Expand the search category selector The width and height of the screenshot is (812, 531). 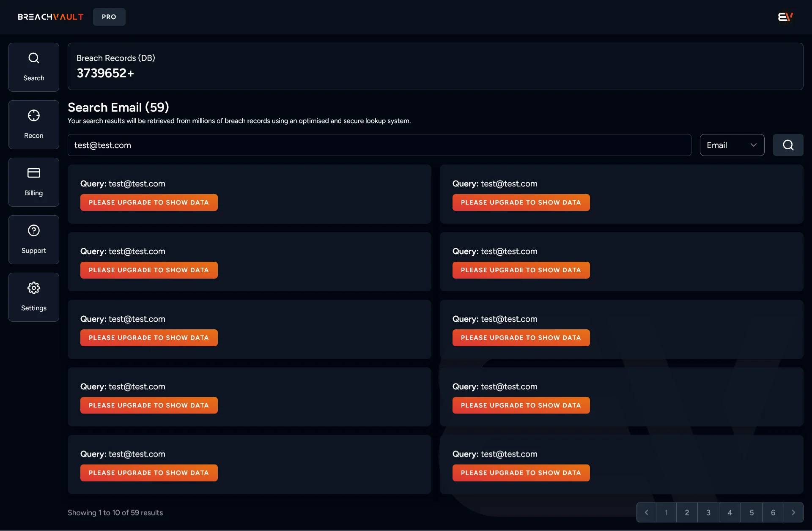point(732,145)
